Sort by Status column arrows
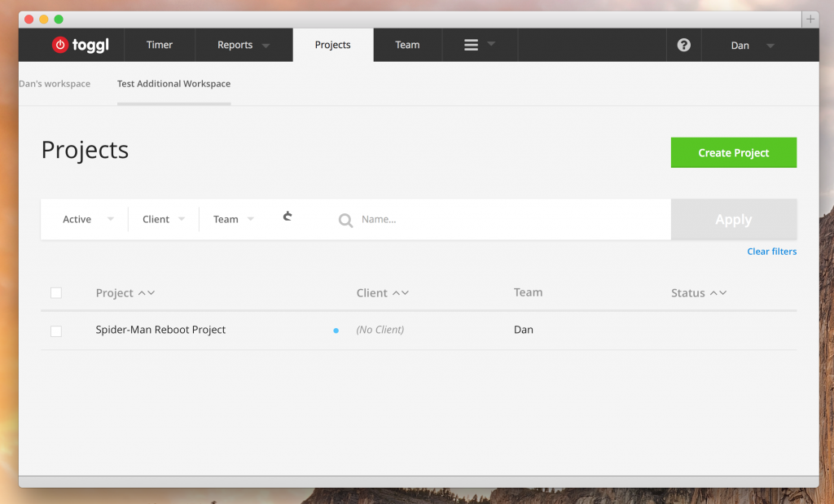The width and height of the screenshot is (834, 504). 718,293
